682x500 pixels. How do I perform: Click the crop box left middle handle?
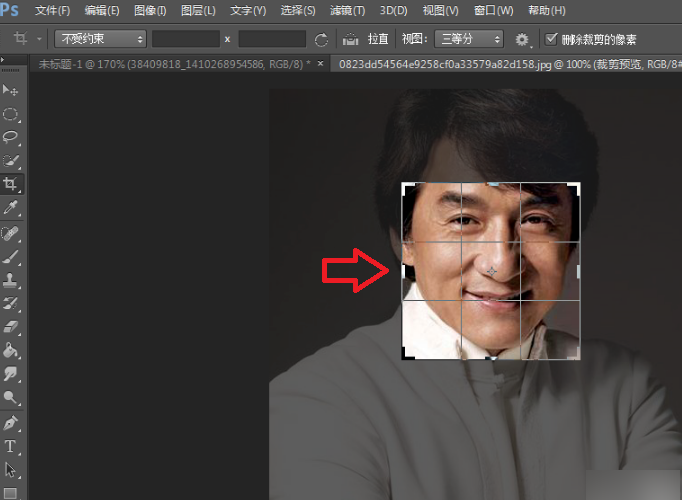pos(403,272)
